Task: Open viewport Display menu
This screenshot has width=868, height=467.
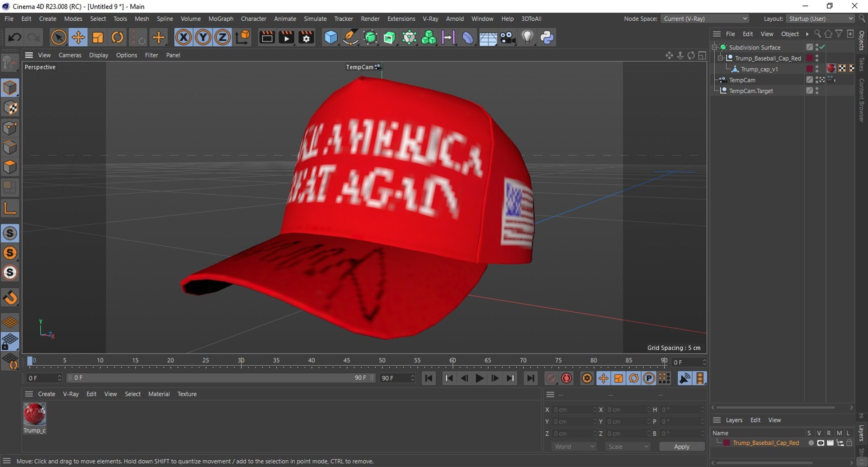Action: pos(99,55)
